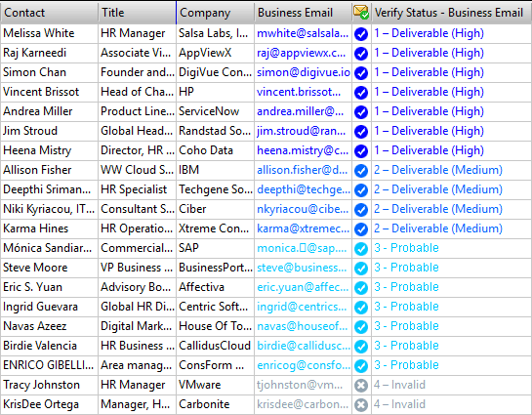The image size is (532, 415).
Task: Click the verified check icon in Melissa White's row
Action: tap(361, 33)
